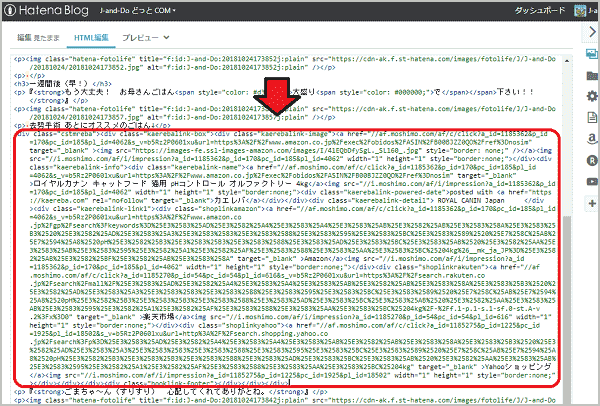Click the 去勢手術 あとにオススメのごはん line
The height and width of the screenshot is (406, 600).
92,126
